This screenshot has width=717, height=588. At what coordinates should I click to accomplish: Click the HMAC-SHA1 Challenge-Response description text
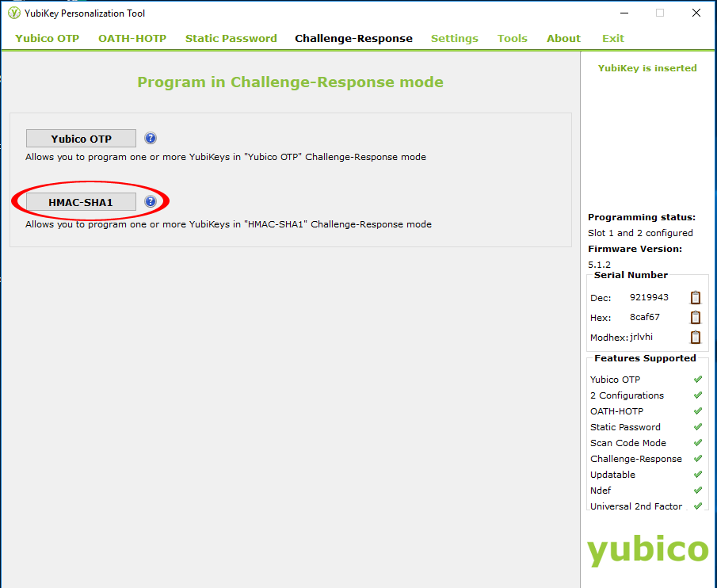229,224
